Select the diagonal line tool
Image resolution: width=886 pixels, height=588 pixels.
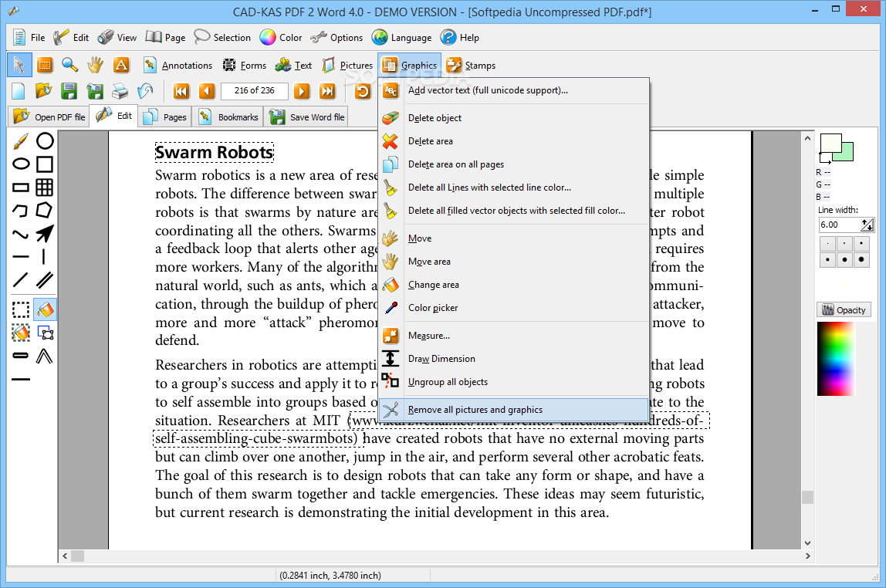coord(20,279)
